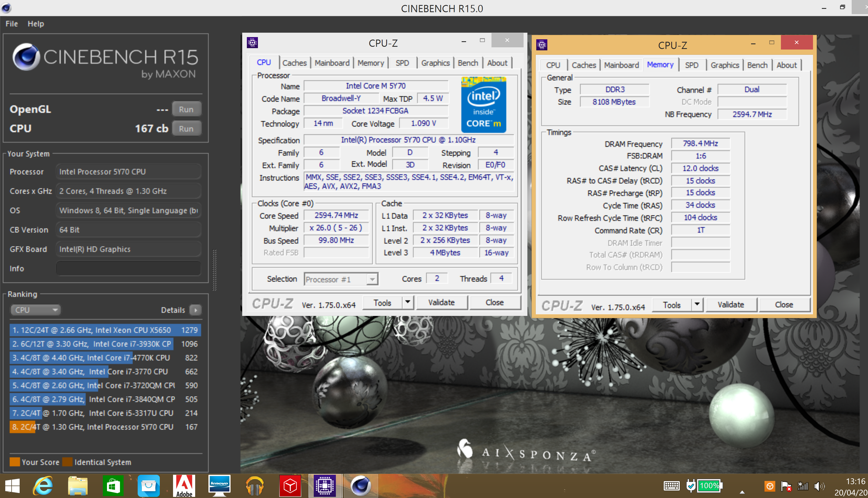The height and width of the screenshot is (498, 868).
Task: Click the Identical System legend swatch
Action: pos(67,462)
